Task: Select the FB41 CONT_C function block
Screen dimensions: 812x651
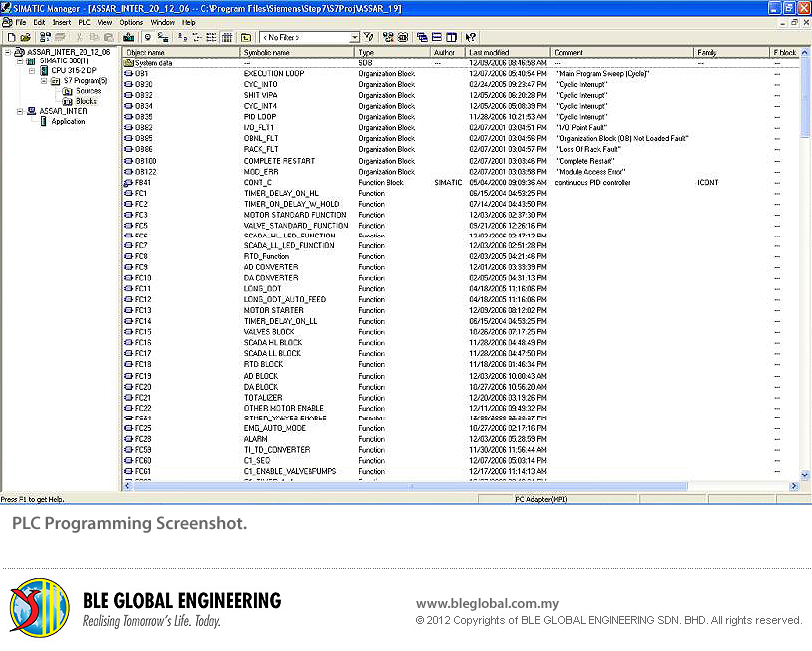Action: tap(142, 183)
